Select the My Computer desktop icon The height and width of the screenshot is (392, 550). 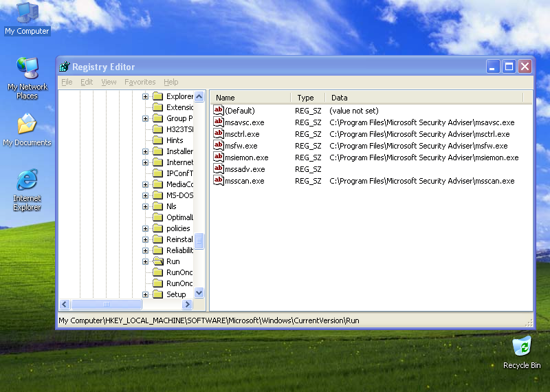27,19
